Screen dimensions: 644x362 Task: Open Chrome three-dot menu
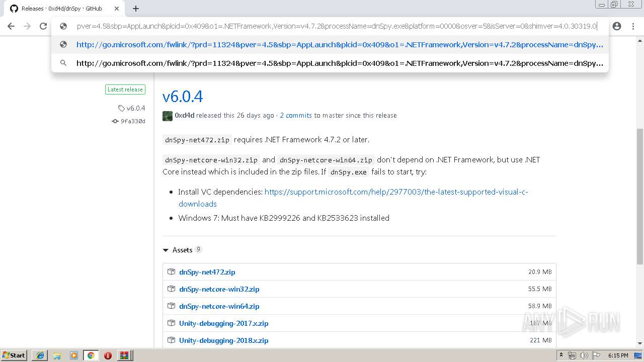633,26
